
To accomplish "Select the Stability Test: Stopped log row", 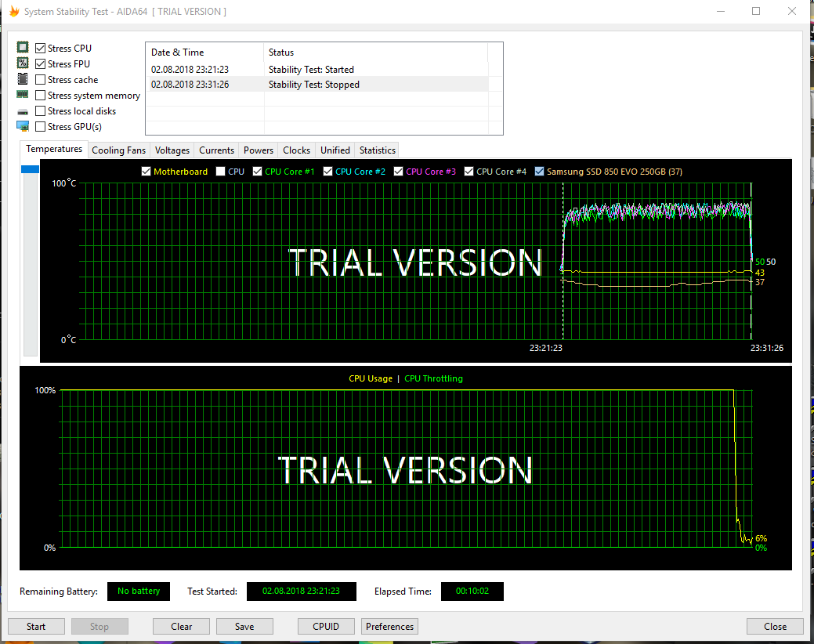I will click(319, 85).
